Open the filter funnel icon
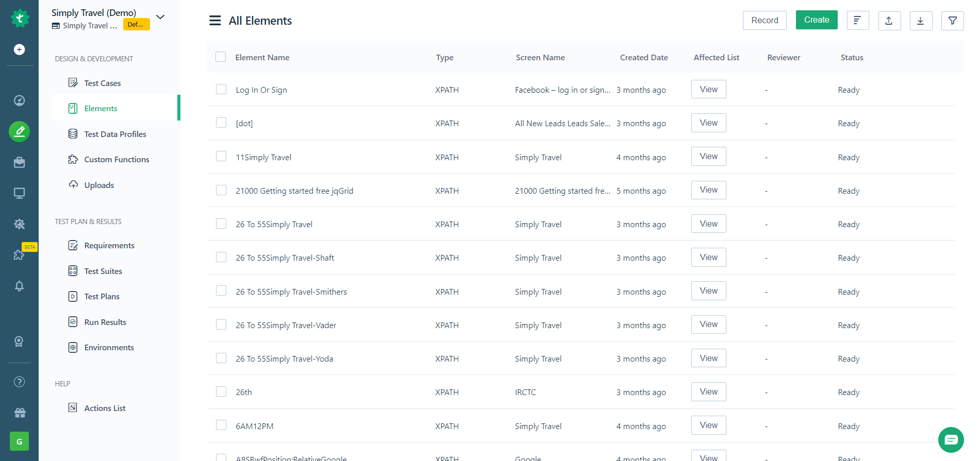This screenshot has height=461, width=980. click(x=952, y=21)
